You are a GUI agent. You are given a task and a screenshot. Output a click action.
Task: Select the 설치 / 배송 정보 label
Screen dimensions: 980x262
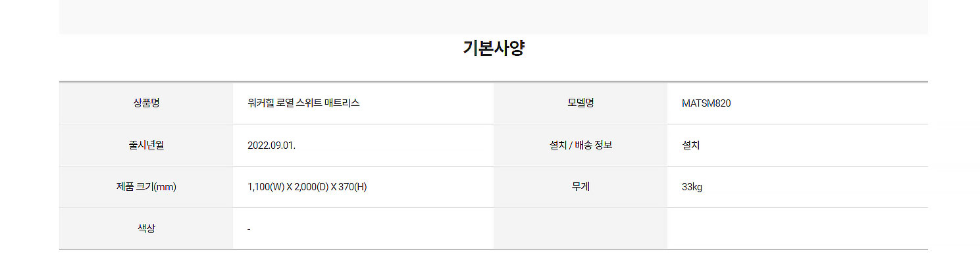pos(580,145)
